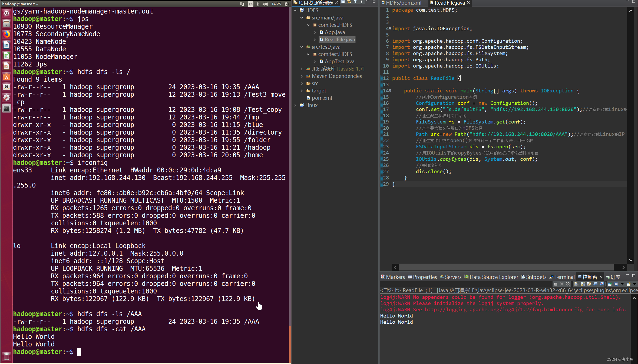
Task: Select ReadFile.java in project tree
Action: click(x=337, y=39)
